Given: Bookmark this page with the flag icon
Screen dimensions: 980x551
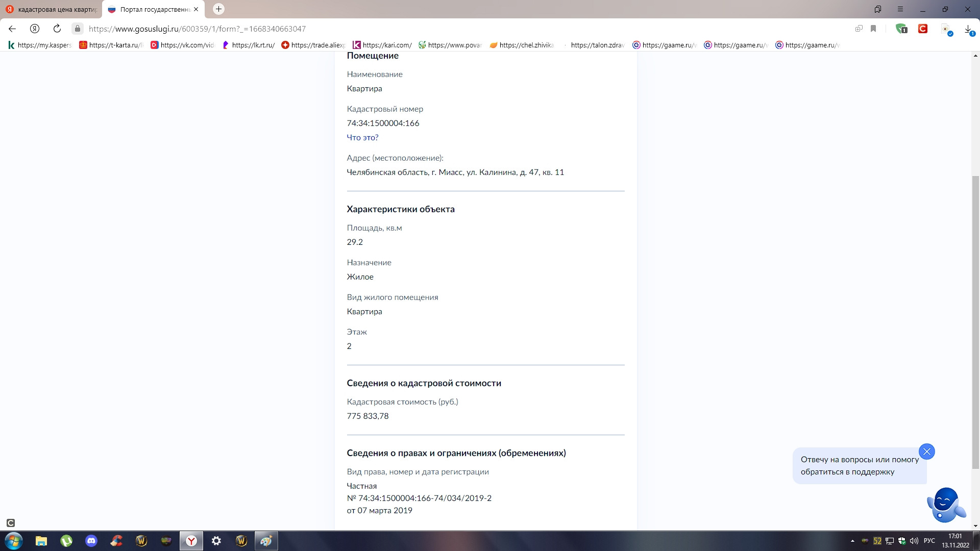Looking at the screenshot, I should (873, 29).
